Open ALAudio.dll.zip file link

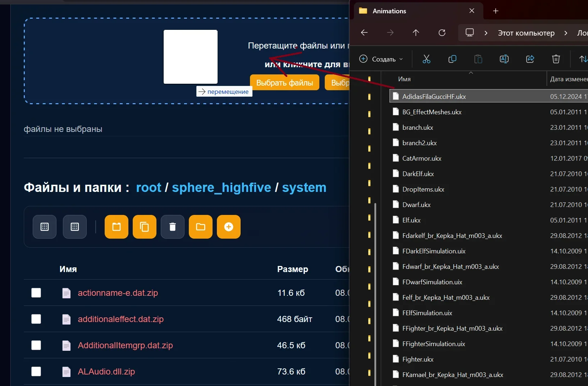click(x=106, y=372)
